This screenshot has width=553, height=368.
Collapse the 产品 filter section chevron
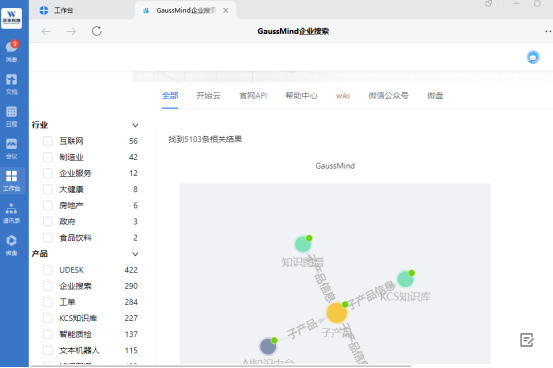(135, 254)
